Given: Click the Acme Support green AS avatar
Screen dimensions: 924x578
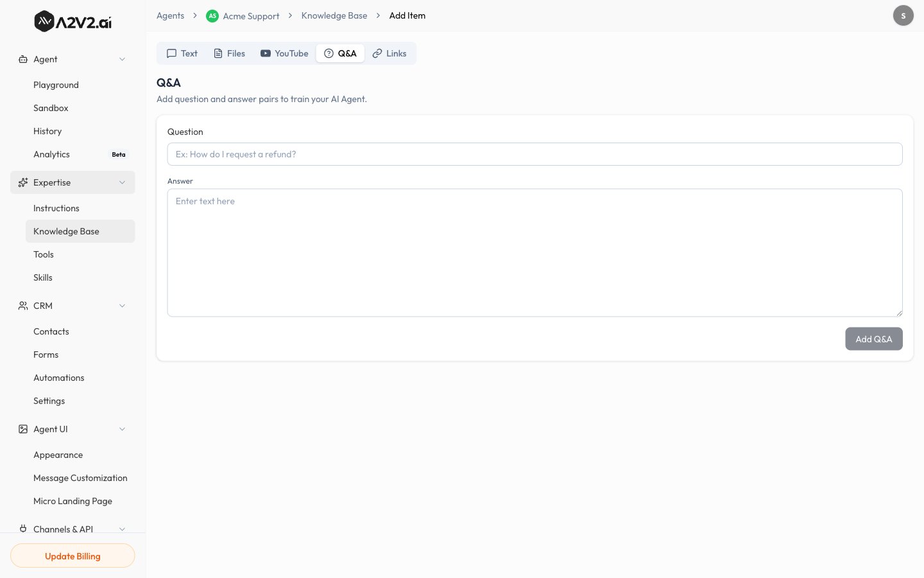Looking at the screenshot, I should [x=212, y=16].
